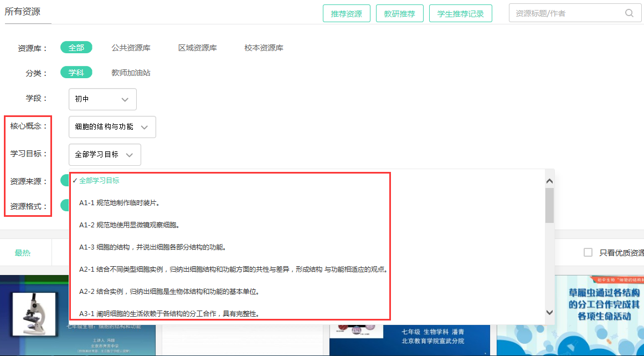Choose 学科 category filter
Screen dimensions: 644x356
(76, 73)
